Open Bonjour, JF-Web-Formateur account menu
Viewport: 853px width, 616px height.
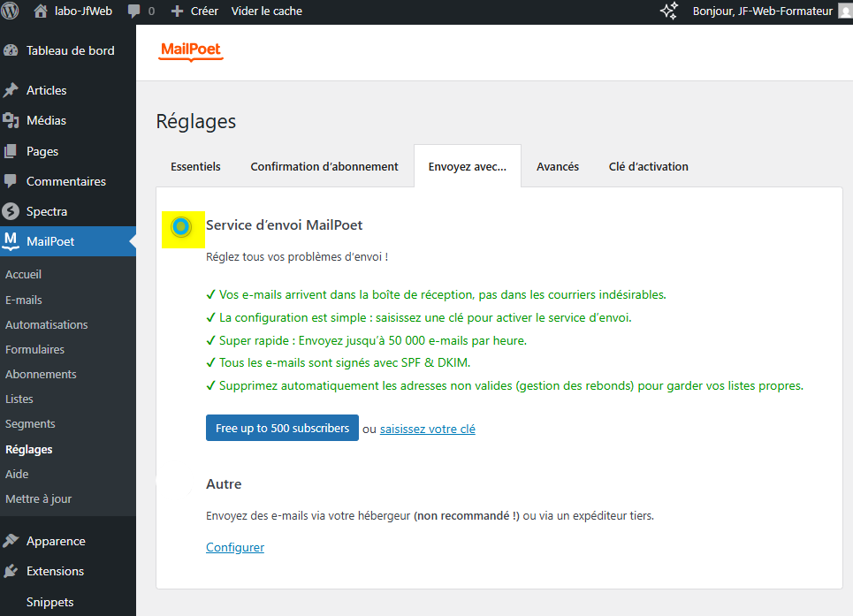762,11
